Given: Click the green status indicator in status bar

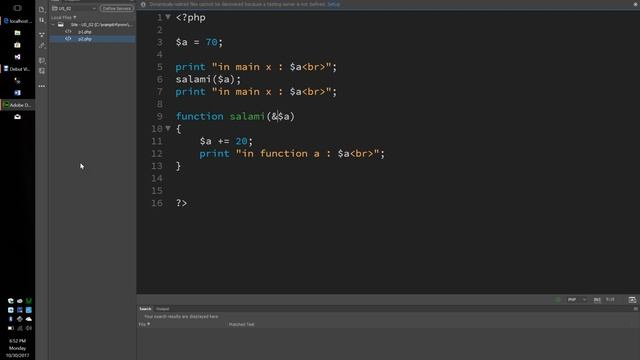Looking at the screenshot, I should 558,300.
